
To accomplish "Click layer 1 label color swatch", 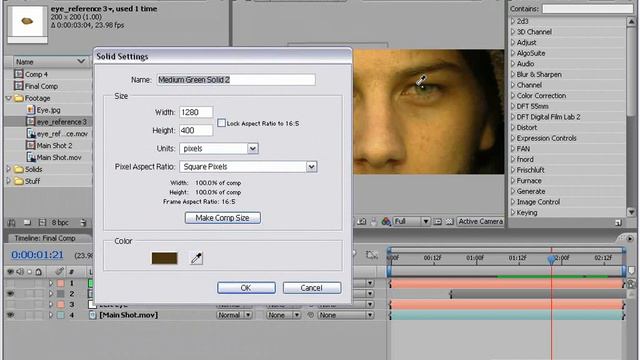I will 60,283.
